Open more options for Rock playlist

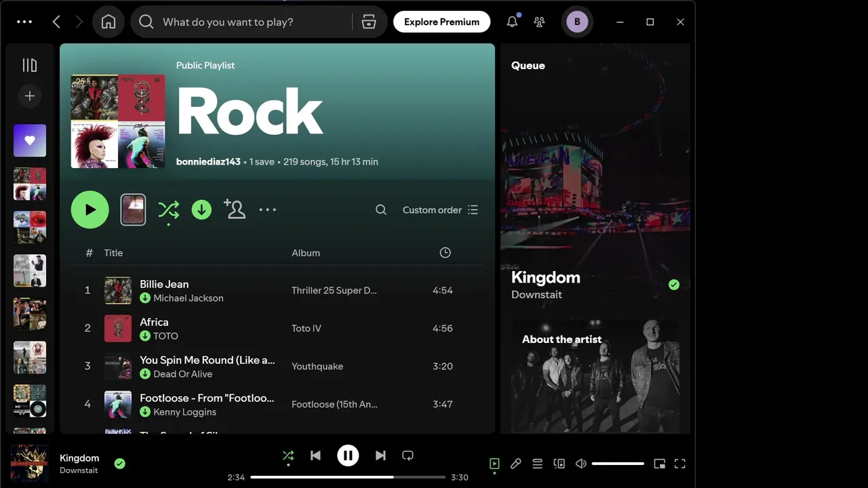pos(268,210)
